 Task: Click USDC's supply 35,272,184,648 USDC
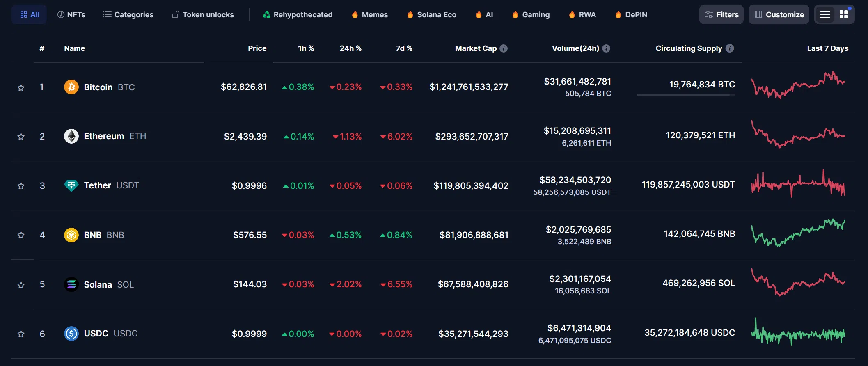click(690, 332)
